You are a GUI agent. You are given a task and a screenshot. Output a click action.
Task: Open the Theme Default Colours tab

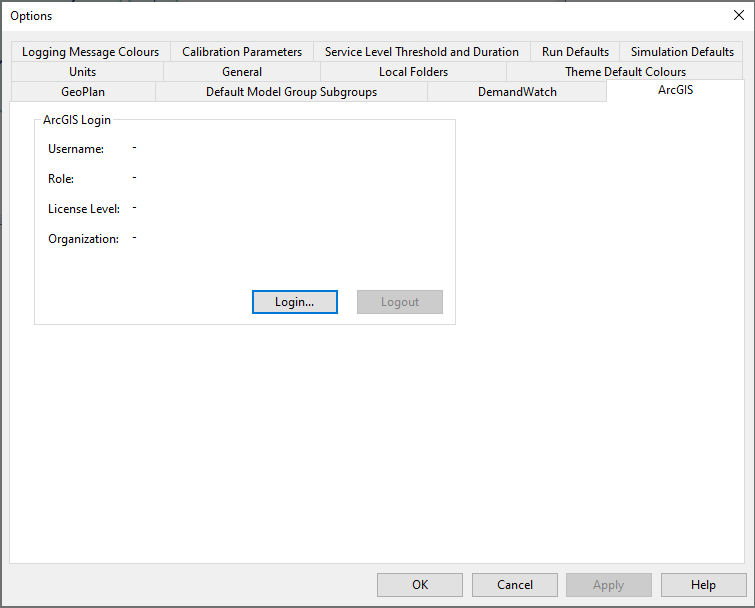pyautogui.click(x=625, y=72)
